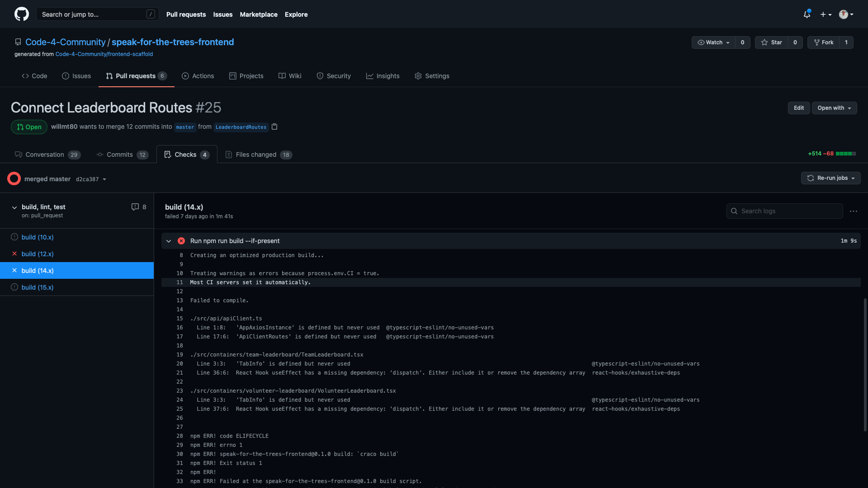Click the red failed status circle

coord(14,179)
